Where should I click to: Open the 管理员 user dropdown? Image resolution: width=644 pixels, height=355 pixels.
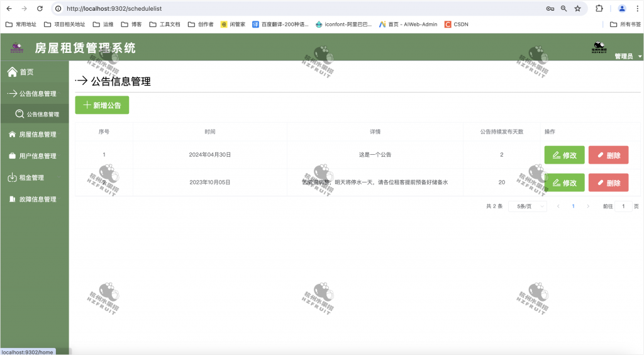point(628,56)
